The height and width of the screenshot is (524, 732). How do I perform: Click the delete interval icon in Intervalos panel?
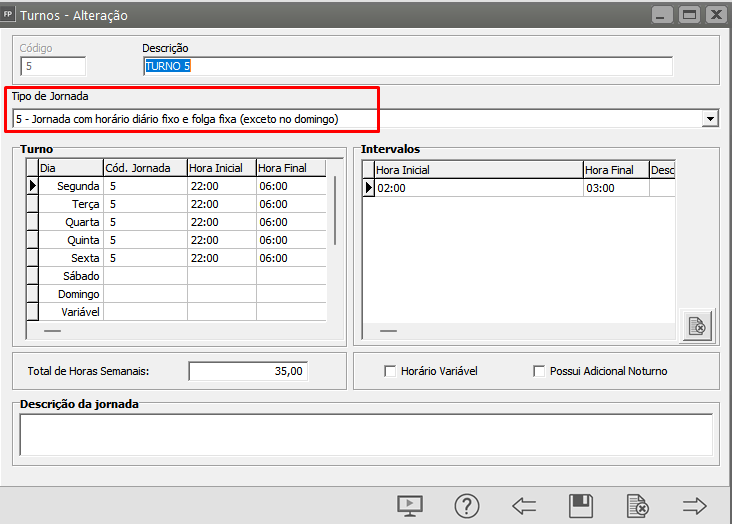tap(697, 326)
